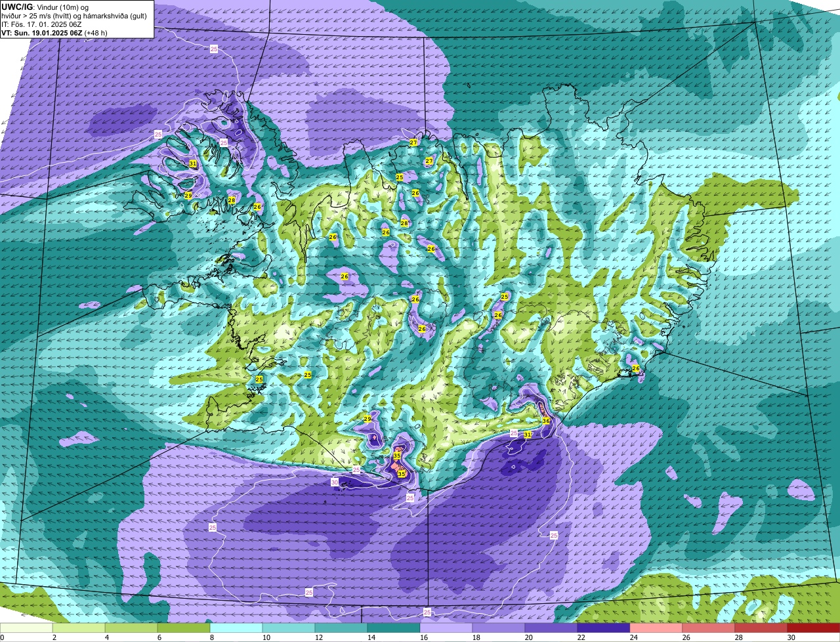Click the legend scale tick value 10

[x=266, y=637]
